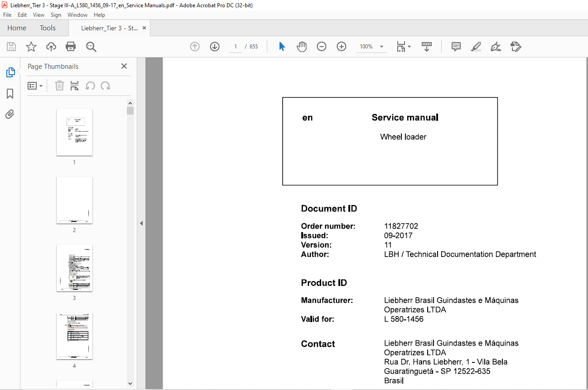Click the 'Contact' heading
The width and height of the screenshot is (588, 390).
tap(318, 344)
